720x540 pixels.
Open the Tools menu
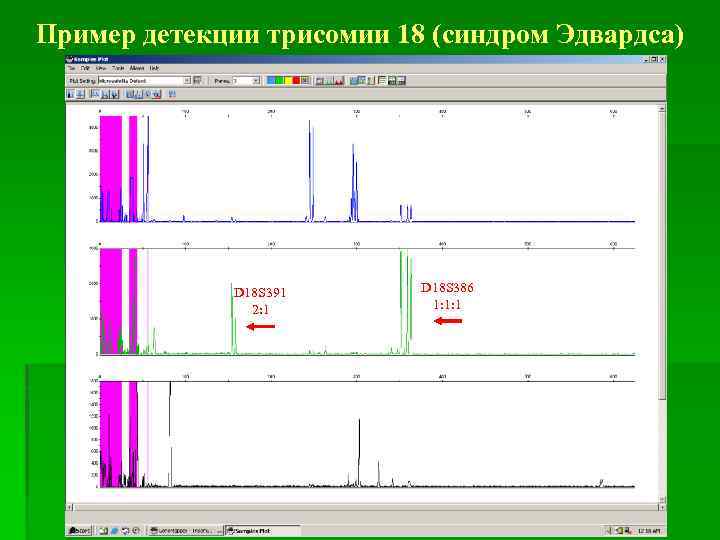(118, 68)
